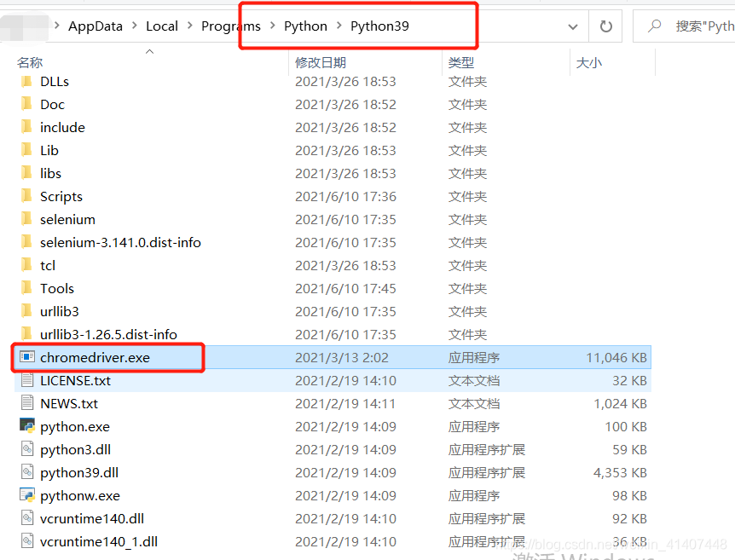Launch python.exe
735x560 pixels.
(x=73, y=426)
